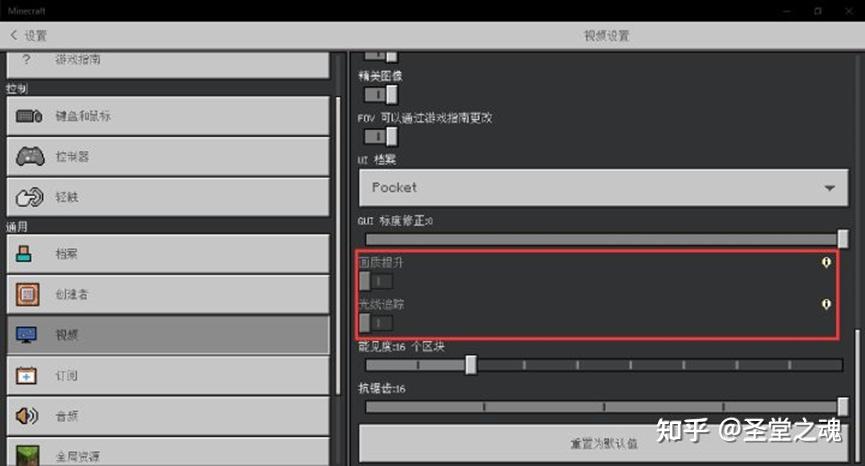Open the Pocket UI profile dropdown
The width and height of the screenshot is (865, 466).
click(604, 188)
